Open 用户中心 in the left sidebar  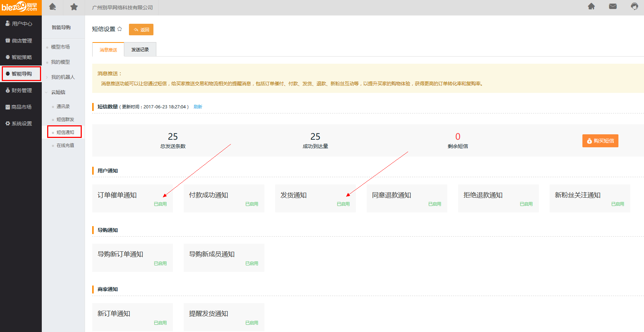[x=21, y=24]
